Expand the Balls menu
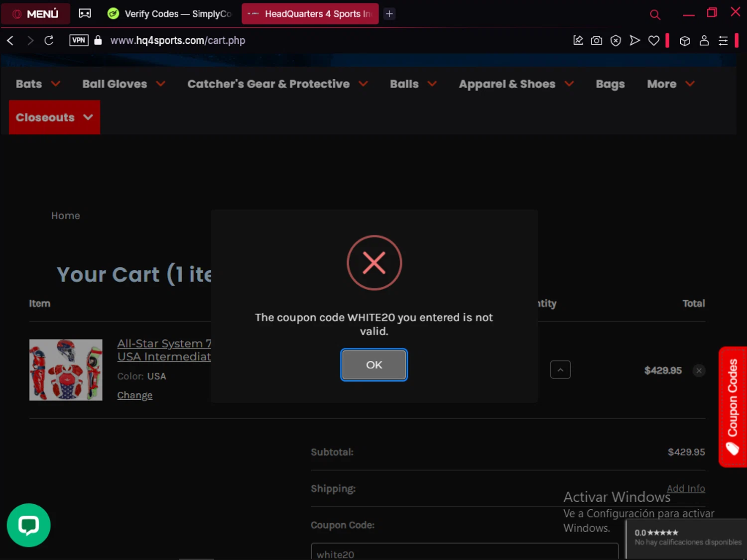 tap(413, 84)
